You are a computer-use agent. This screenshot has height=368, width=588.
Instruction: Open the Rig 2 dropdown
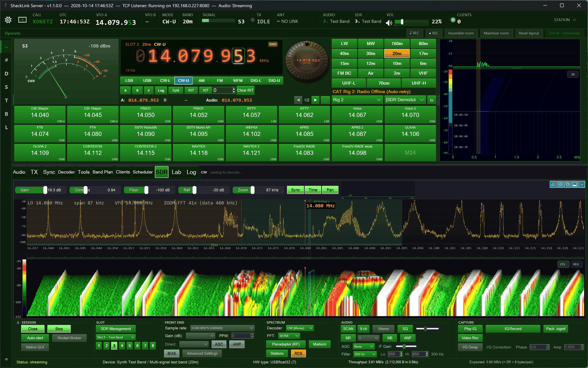point(357,100)
